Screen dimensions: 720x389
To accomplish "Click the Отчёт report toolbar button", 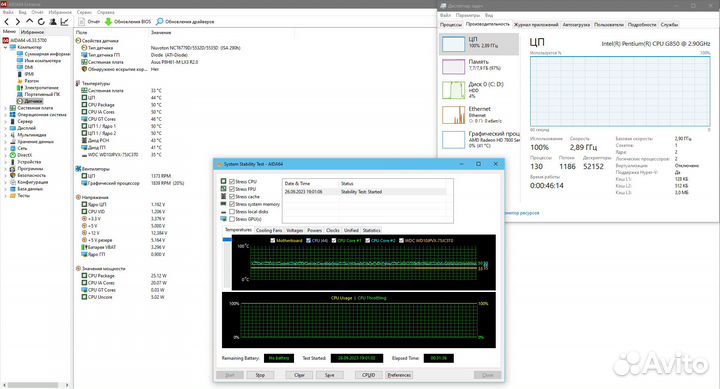I will [x=89, y=22].
